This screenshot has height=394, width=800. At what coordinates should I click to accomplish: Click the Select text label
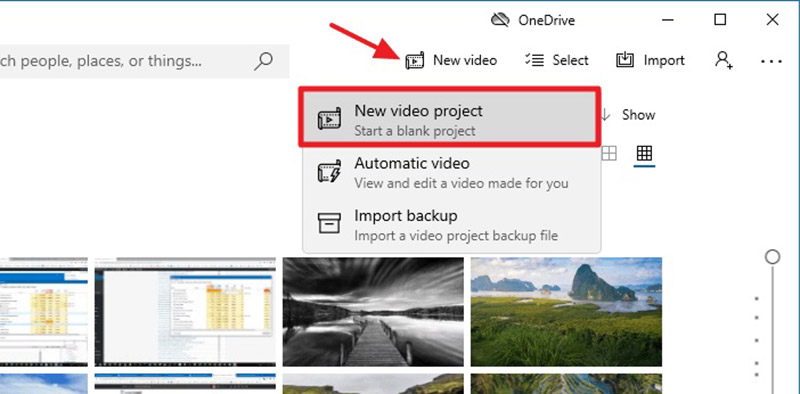coord(570,60)
